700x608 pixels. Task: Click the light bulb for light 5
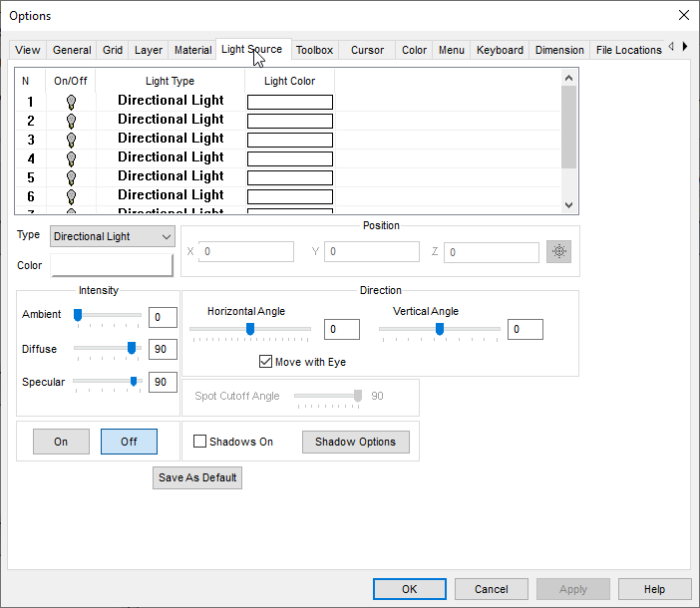click(x=71, y=177)
